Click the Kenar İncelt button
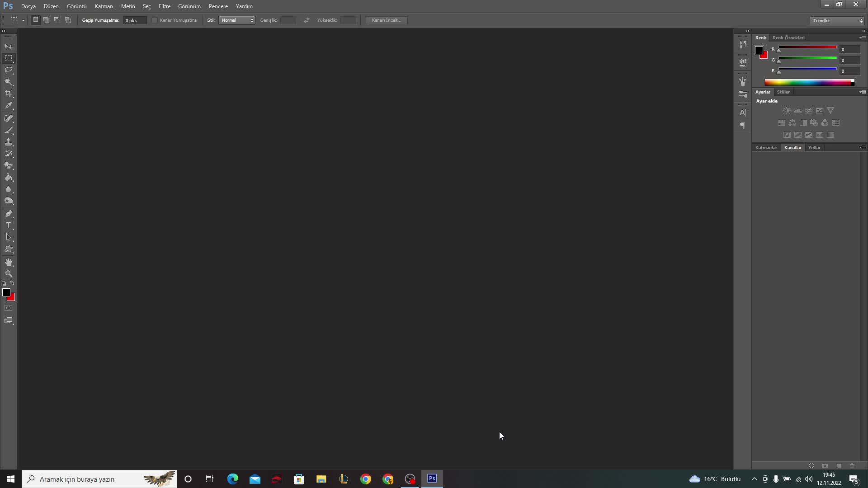The height and width of the screenshot is (488, 868). (x=387, y=20)
